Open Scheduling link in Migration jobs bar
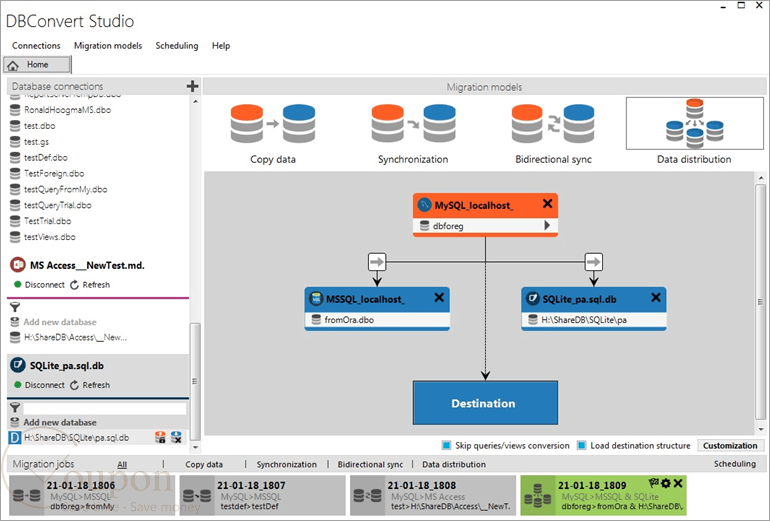The width and height of the screenshot is (770, 521). point(735,464)
